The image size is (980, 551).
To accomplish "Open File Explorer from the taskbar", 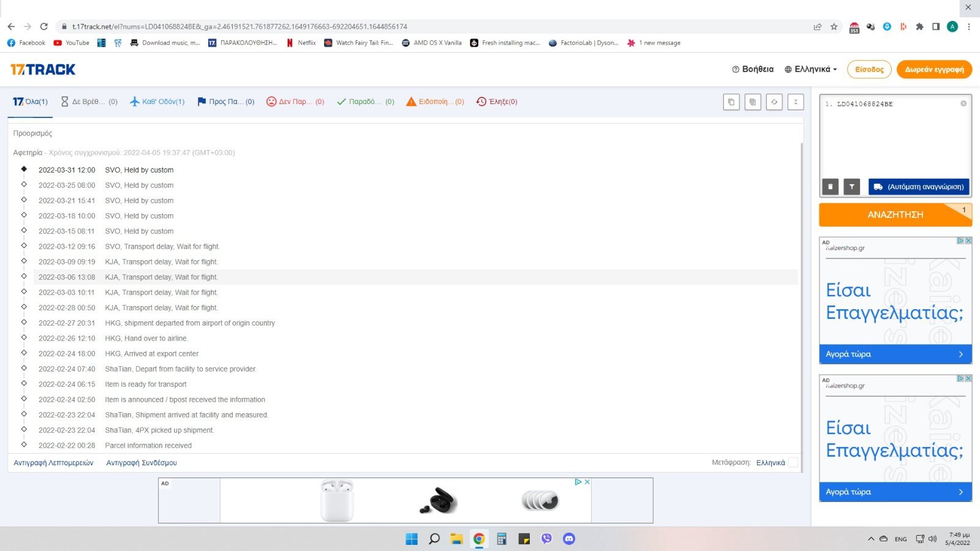I will tap(456, 539).
